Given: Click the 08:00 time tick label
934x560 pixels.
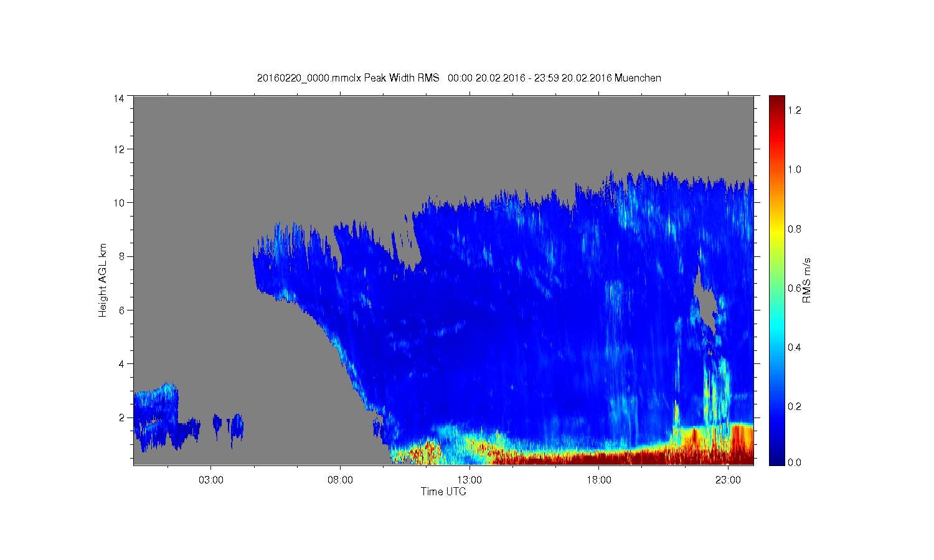Looking at the screenshot, I should [x=340, y=480].
